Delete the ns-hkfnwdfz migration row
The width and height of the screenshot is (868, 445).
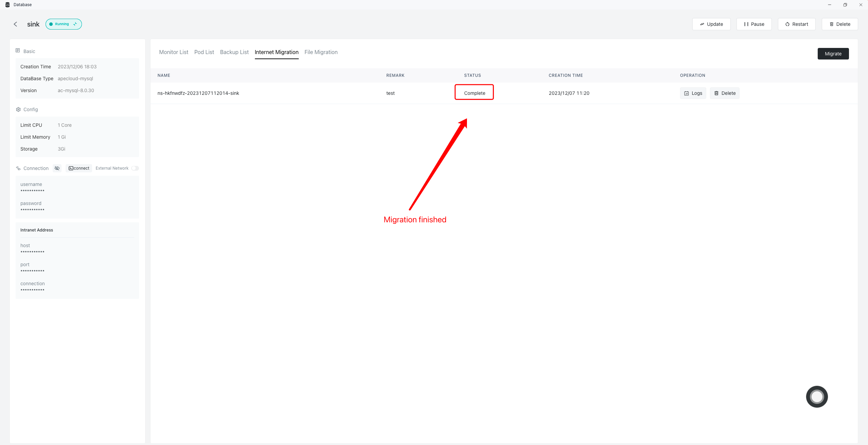[x=725, y=93]
